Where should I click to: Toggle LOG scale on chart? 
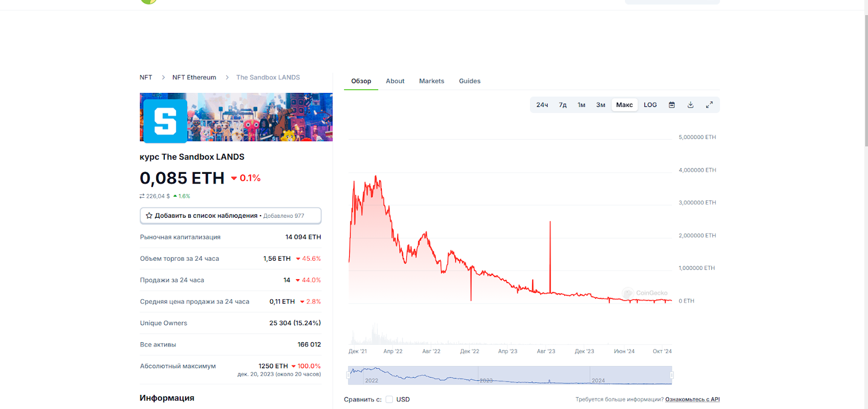(650, 105)
